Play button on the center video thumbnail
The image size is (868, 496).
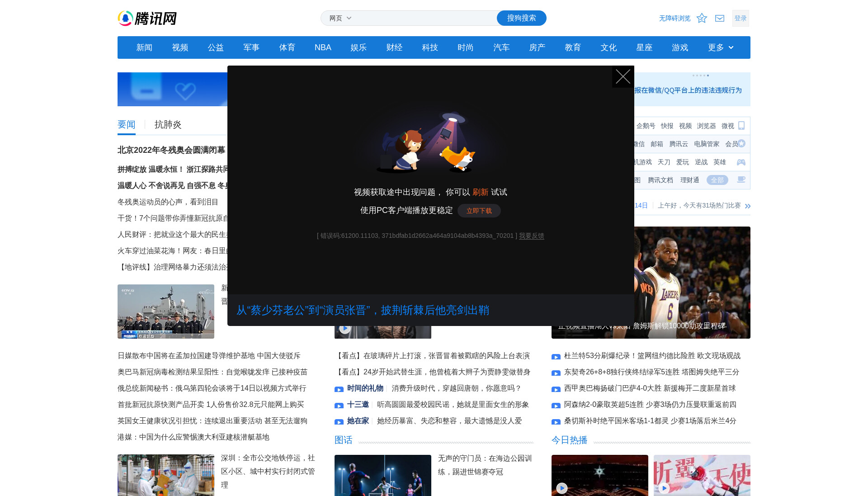(x=345, y=329)
